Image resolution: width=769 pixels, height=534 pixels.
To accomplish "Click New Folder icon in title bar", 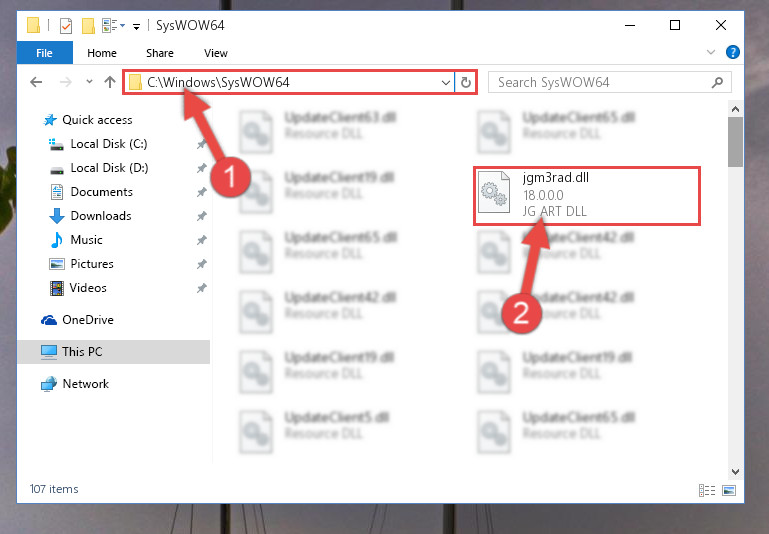I will click(x=88, y=25).
